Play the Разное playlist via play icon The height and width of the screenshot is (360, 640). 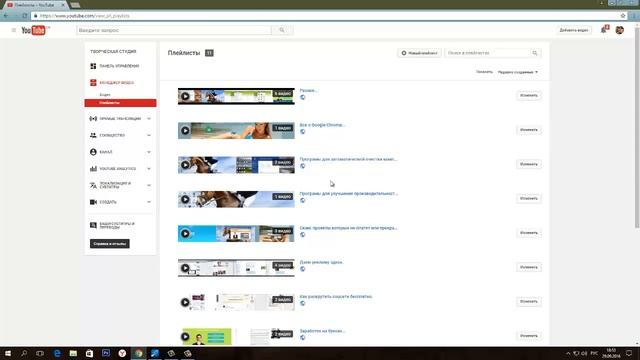[185, 96]
